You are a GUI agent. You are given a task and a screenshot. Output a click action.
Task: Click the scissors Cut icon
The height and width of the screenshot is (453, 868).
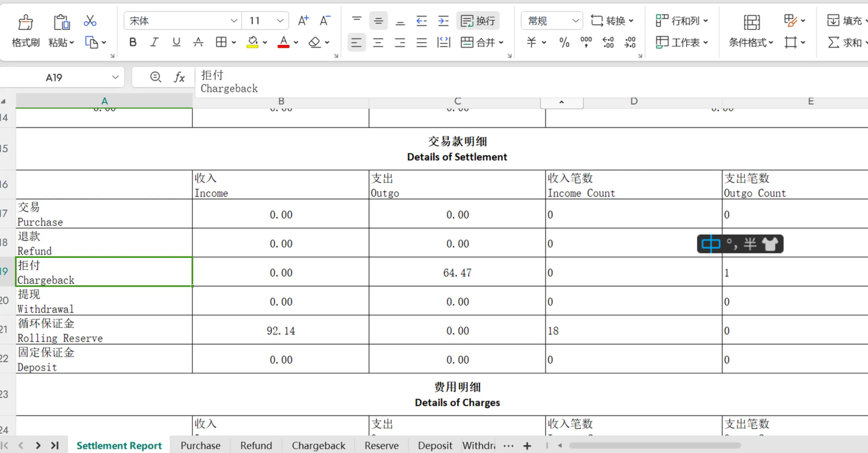click(90, 21)
